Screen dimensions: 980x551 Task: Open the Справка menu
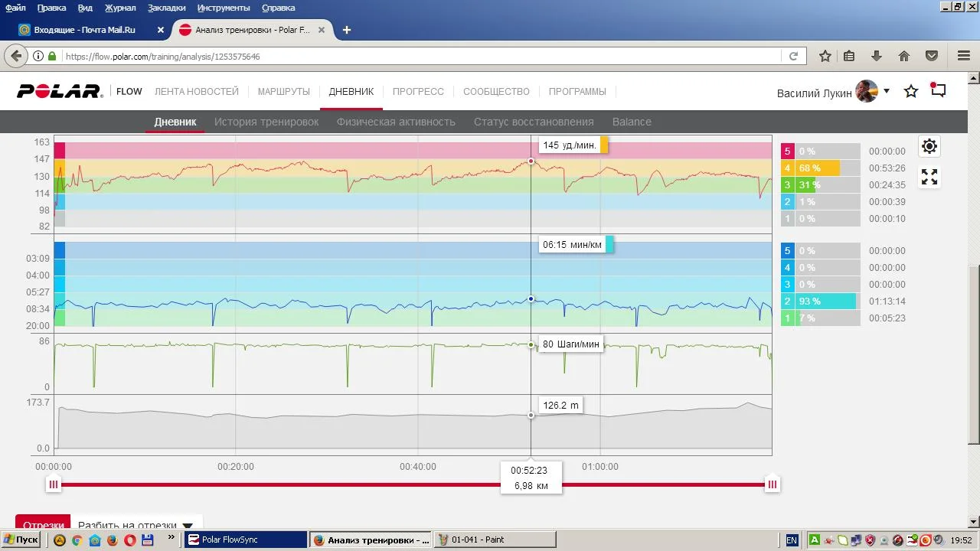coord(278,8)
